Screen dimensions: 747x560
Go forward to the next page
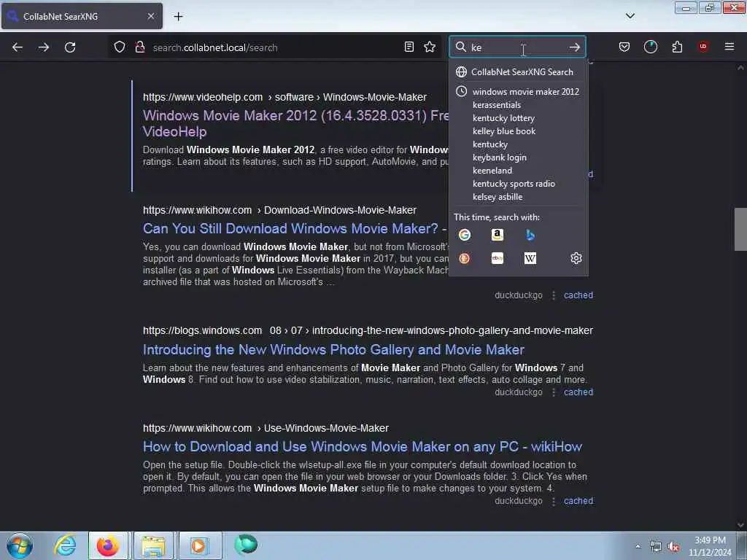[43, 47]
